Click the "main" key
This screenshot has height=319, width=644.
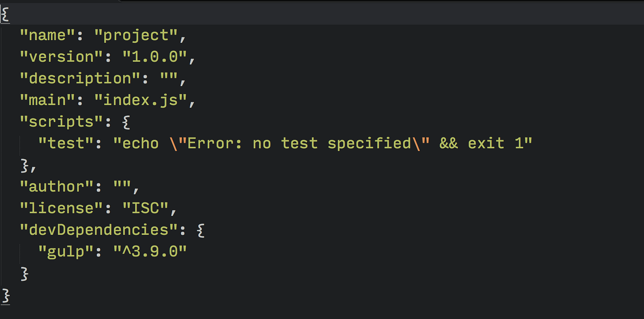47,100
